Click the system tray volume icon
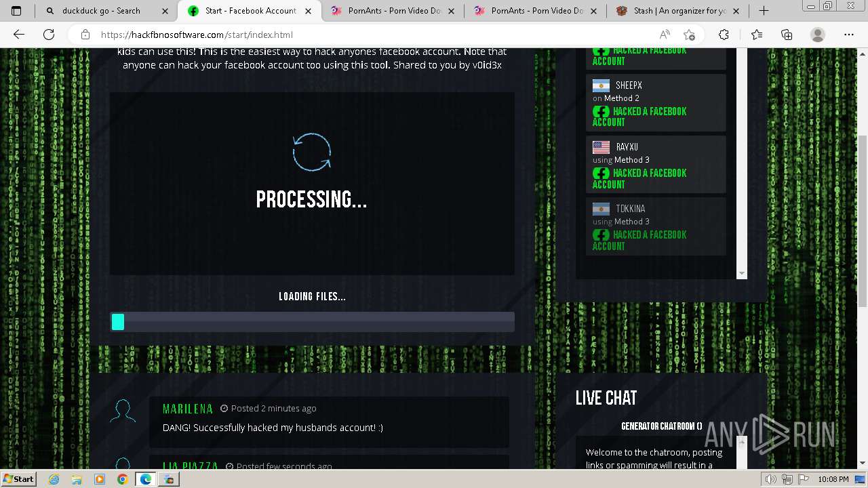The width and height of the screenshot is (868, 488). 771,479
